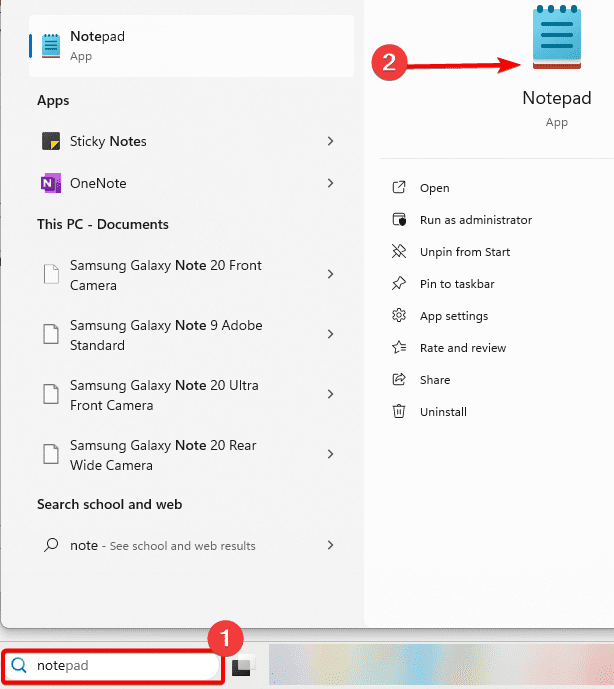Screen dimensions: 614x689
Task: Click the Apps section heading
Action: tap(53, 101)
